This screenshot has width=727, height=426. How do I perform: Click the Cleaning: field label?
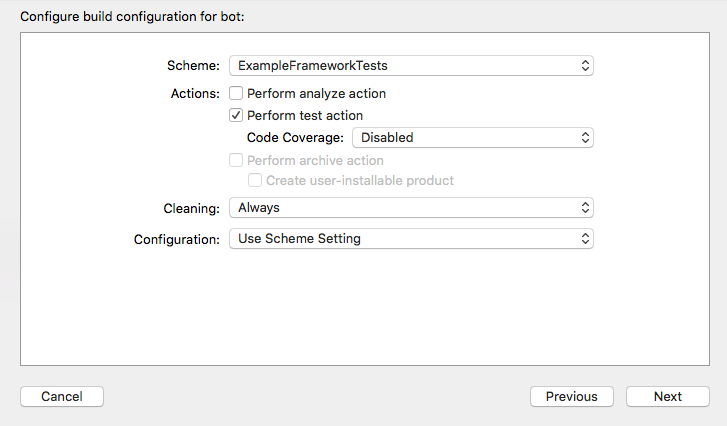[191, 208]
